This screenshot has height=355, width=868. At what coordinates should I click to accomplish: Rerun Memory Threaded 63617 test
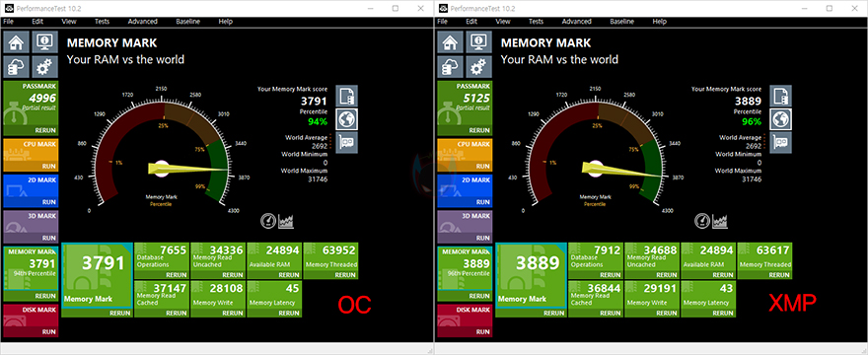pyautogui.click(x=779, y=275)
